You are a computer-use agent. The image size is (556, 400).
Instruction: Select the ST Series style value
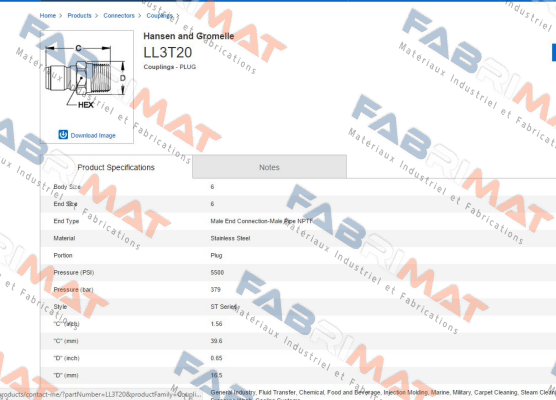223,307
